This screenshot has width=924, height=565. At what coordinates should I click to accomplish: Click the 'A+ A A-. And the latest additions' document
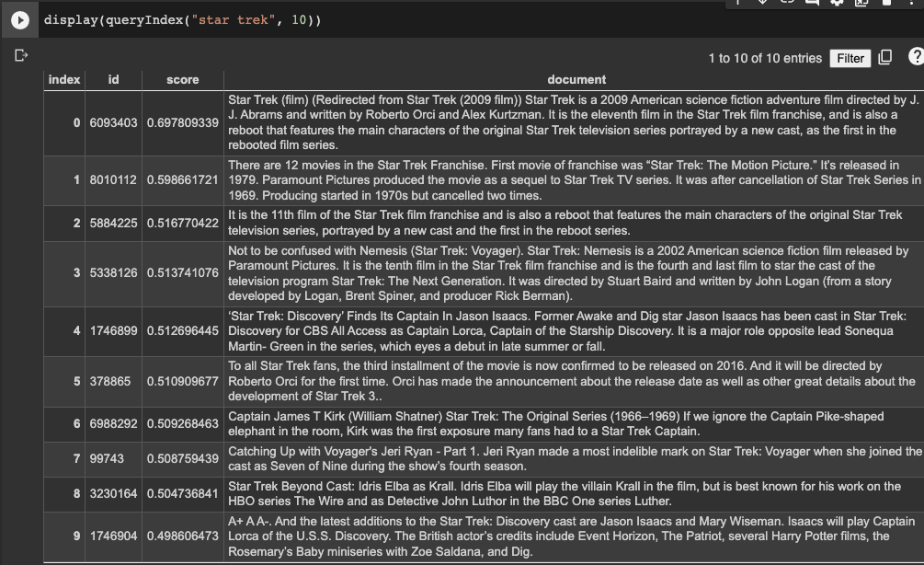point(574,536)
